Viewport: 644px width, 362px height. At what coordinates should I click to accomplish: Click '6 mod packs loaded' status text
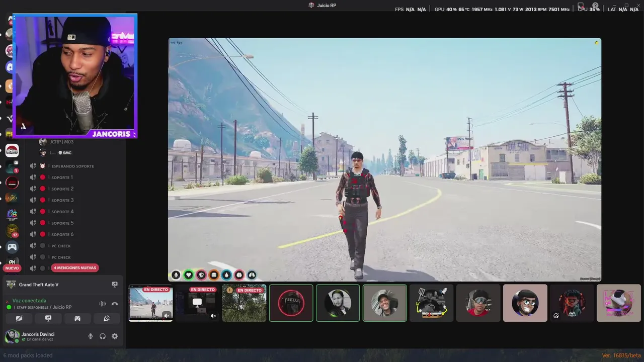28,355
